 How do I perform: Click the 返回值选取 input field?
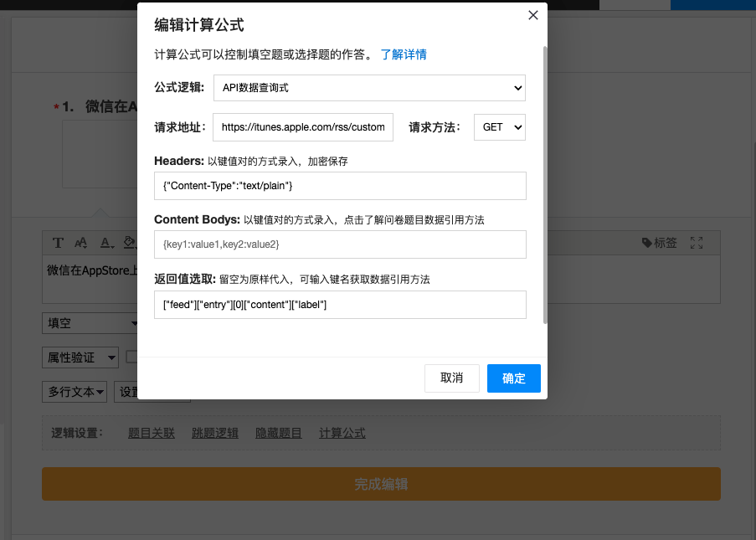(340, 305)
